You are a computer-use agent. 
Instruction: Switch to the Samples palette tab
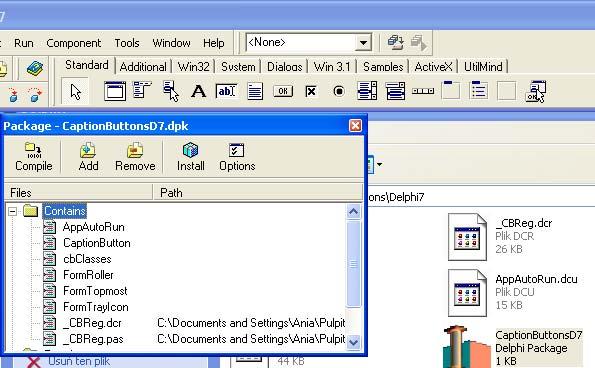point(383,67)
